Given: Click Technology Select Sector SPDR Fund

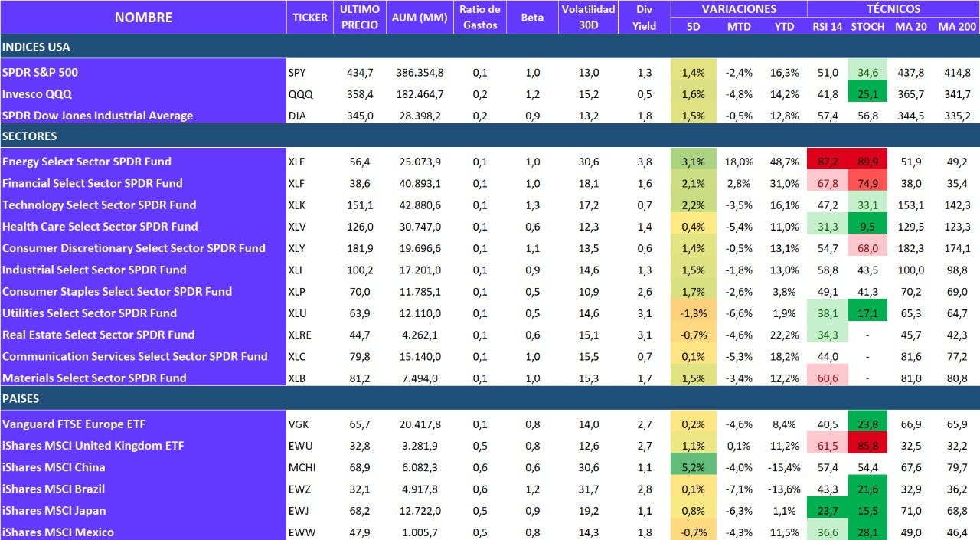Looking at the screenshot, I should coord(143,205).
